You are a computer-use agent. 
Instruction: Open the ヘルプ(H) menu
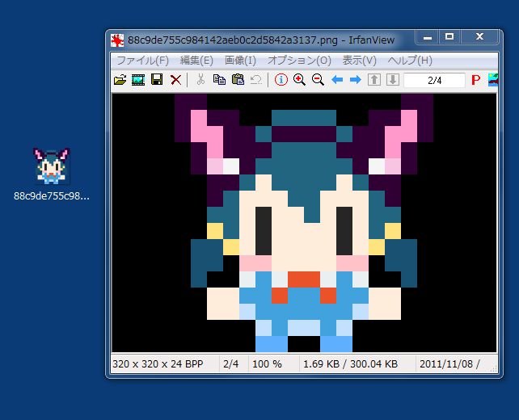[x=410, y=61]
